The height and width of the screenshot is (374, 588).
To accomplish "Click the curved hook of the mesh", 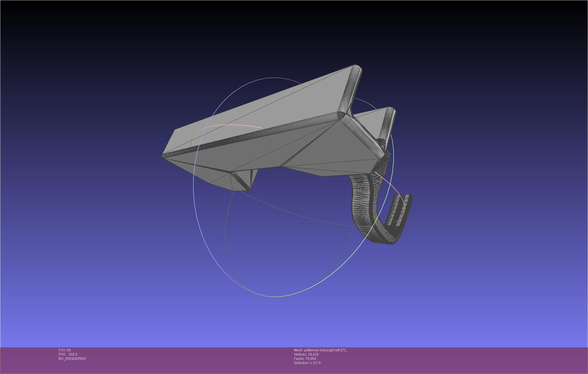I will (x=365, y=215).
